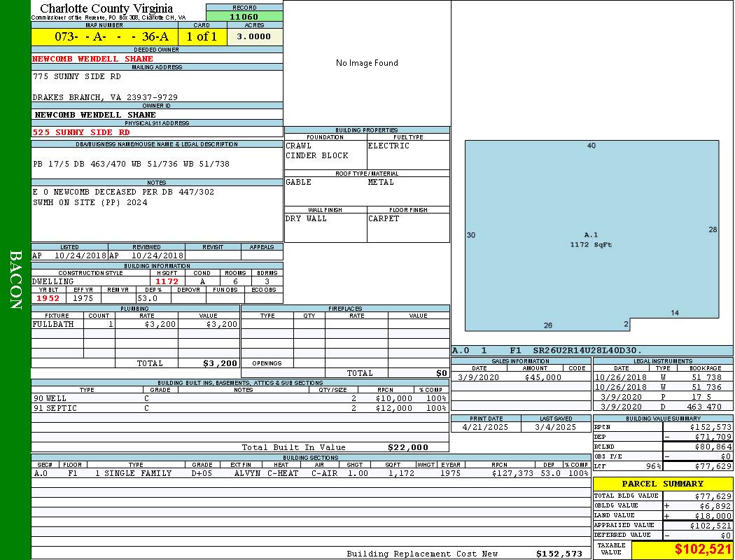Select the map number 073-A-36-A field

pos(104,37)
